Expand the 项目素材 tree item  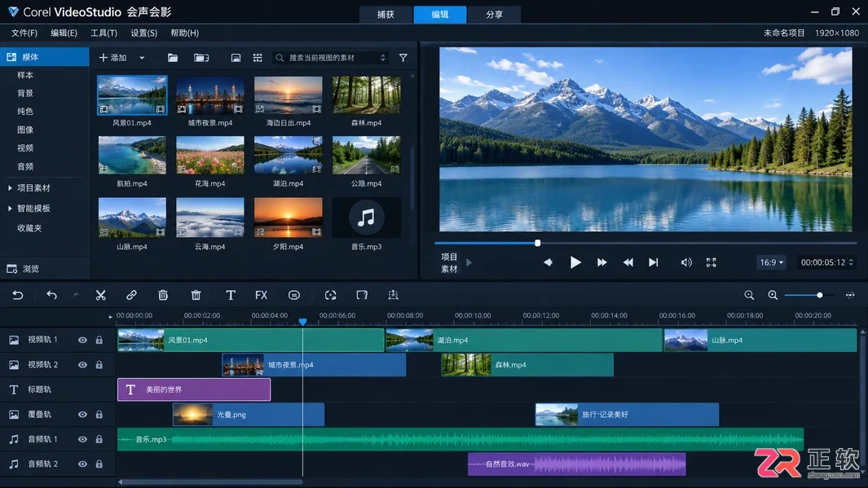(10, 188)
